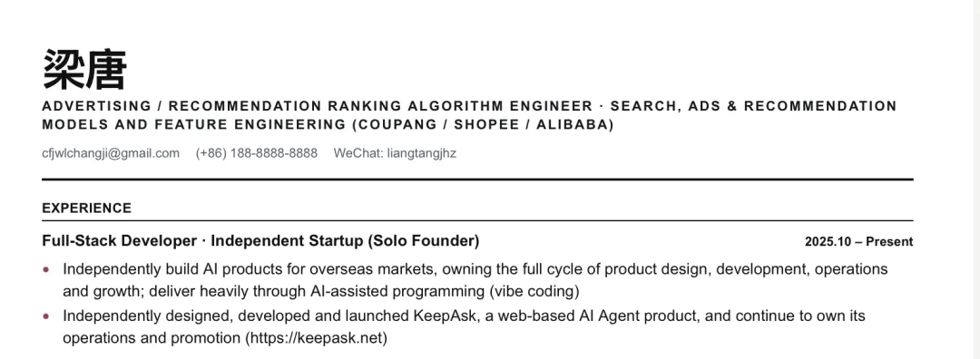
Task: Open the https://keepask.net link
Action: (317, 338)
